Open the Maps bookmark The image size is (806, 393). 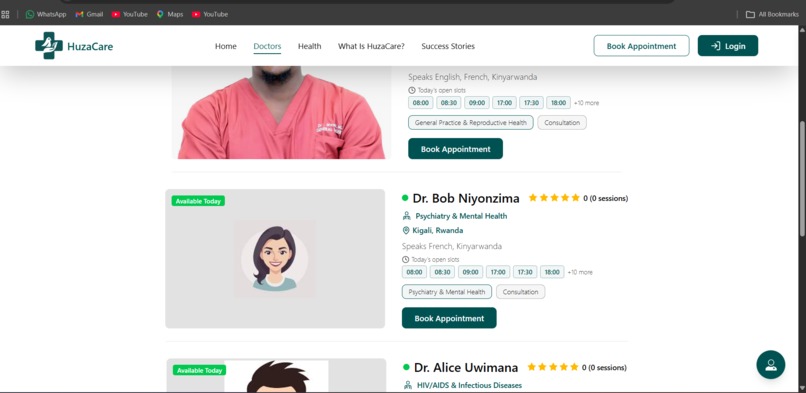(x=170, y=14)
